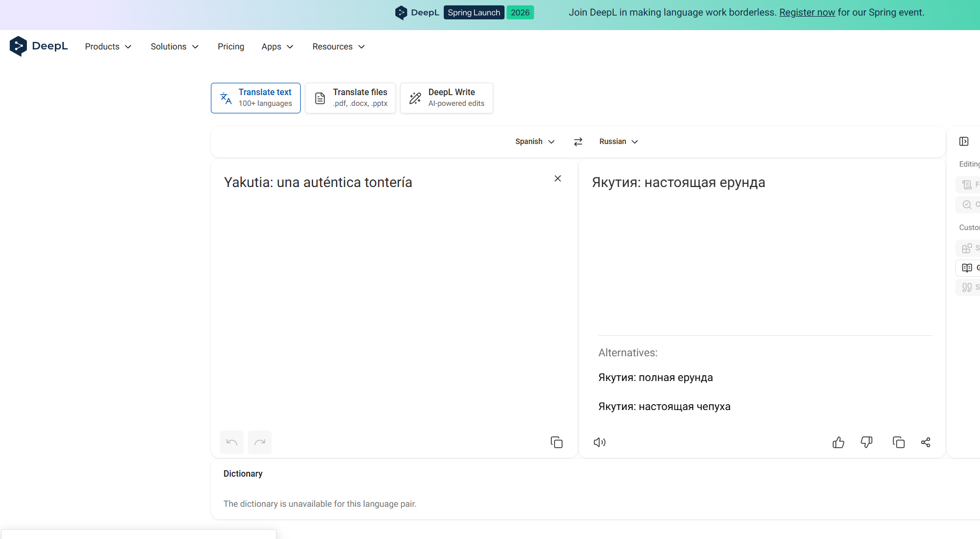Viewport: 980px width, 539px height.
Task: Listen to the Russian translation
Action: point(600,442)
